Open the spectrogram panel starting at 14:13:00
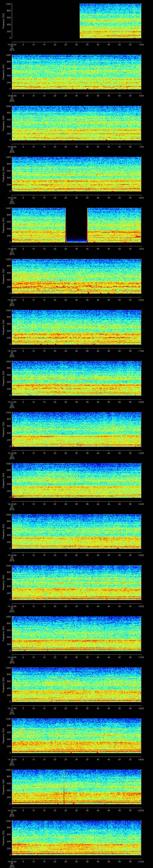This screenshot has width=153, height=868. 77,480
